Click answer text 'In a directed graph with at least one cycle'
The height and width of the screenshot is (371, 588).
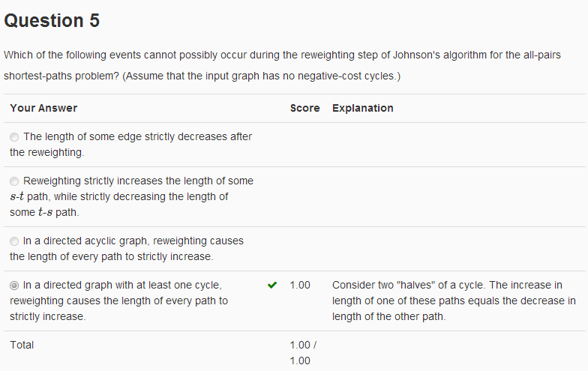point(118,301)
